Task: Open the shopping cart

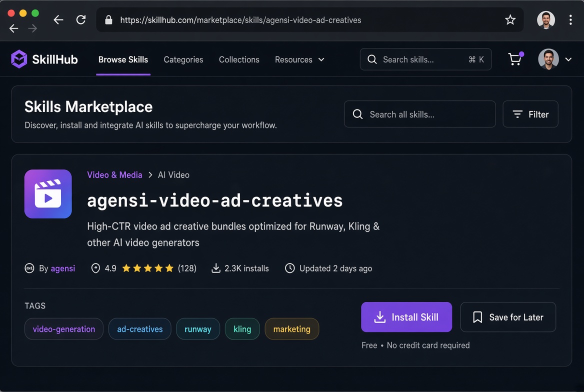Action: 515,59
